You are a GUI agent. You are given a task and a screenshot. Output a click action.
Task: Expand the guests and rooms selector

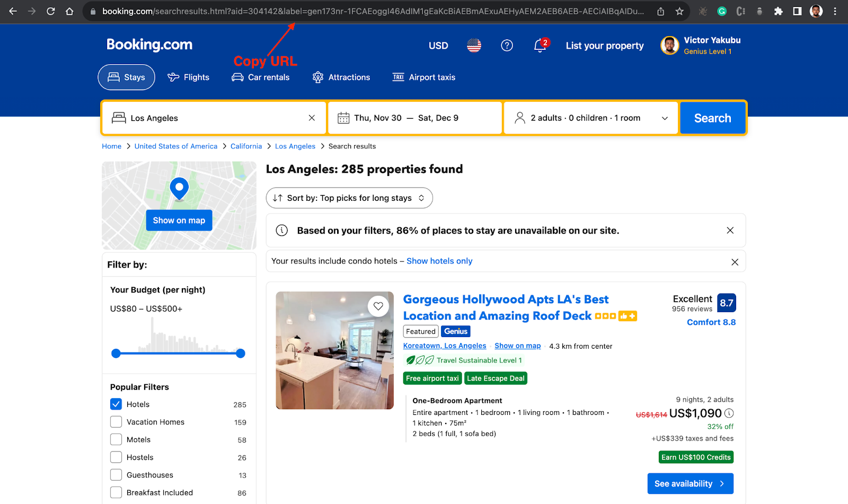point(591,118)
